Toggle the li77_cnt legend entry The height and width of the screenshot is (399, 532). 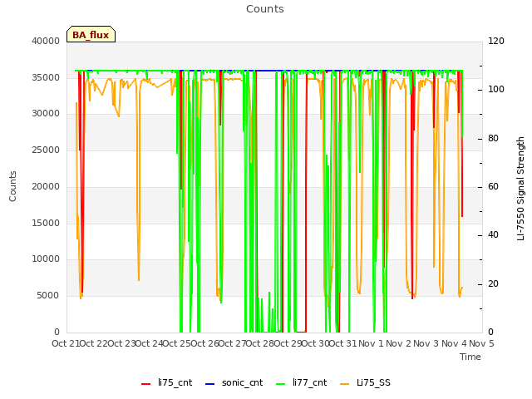click(x=302, y=382)
